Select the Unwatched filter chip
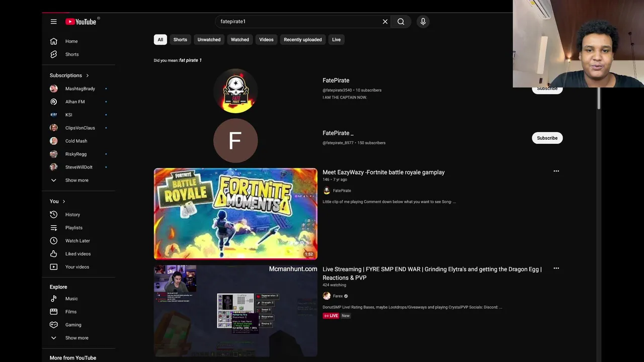Image resolution: width=644 pixels, height=362 pixels. [x=209, y=40]
